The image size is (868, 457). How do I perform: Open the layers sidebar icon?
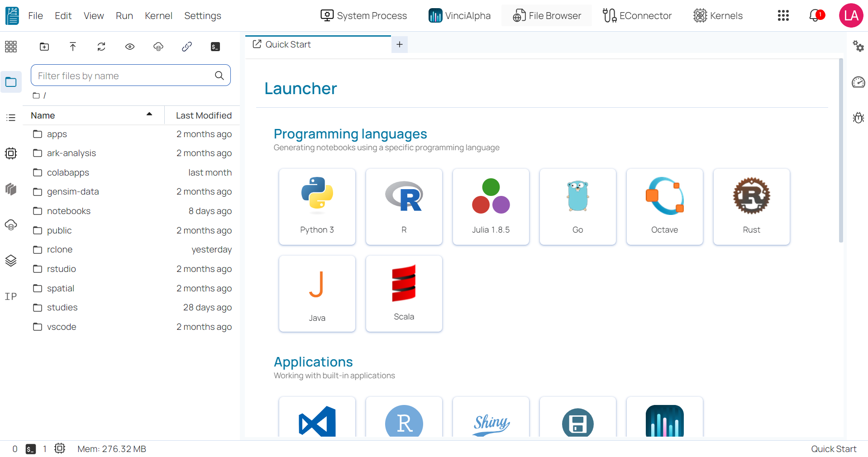point(11,261)
